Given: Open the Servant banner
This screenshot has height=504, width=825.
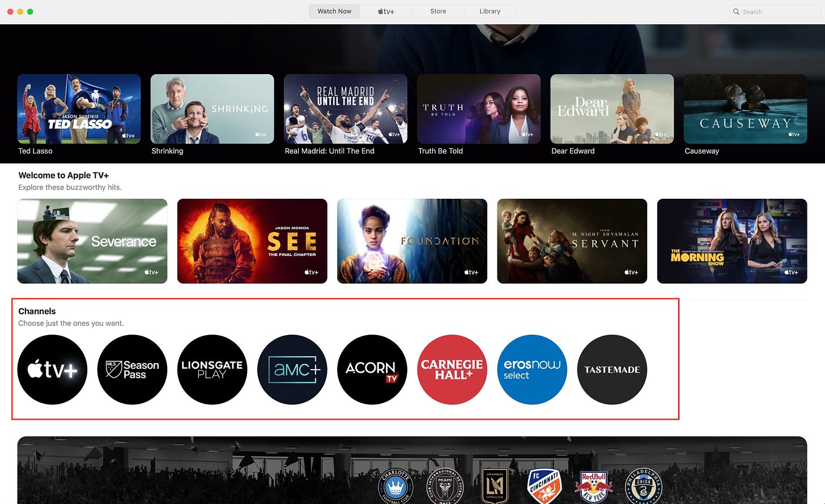Looking at the screenshot, I should tap(572, 241).
